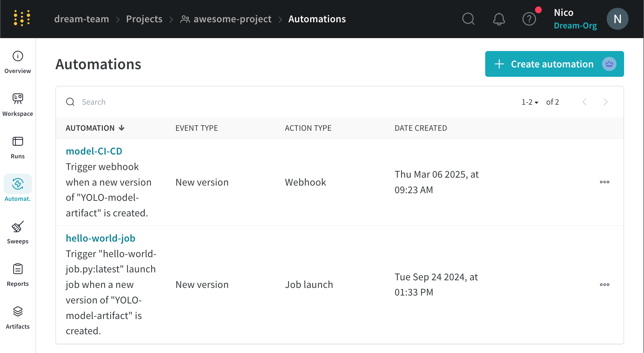Screen dimensions: 644x353
Task: Open the help menu icon
Action: tap(529, 19)
